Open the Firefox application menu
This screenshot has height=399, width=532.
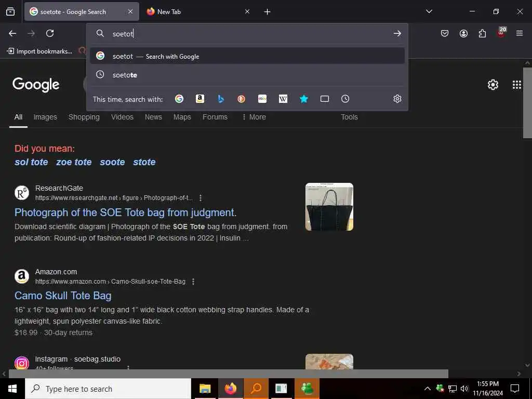[519, 33]
